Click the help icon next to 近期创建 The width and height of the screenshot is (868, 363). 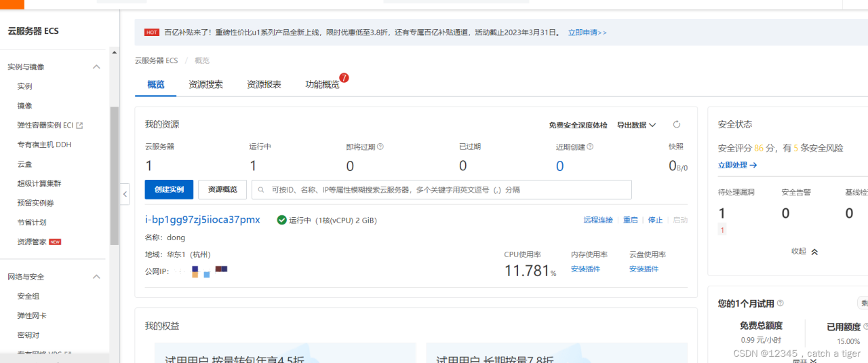[590, 147]
